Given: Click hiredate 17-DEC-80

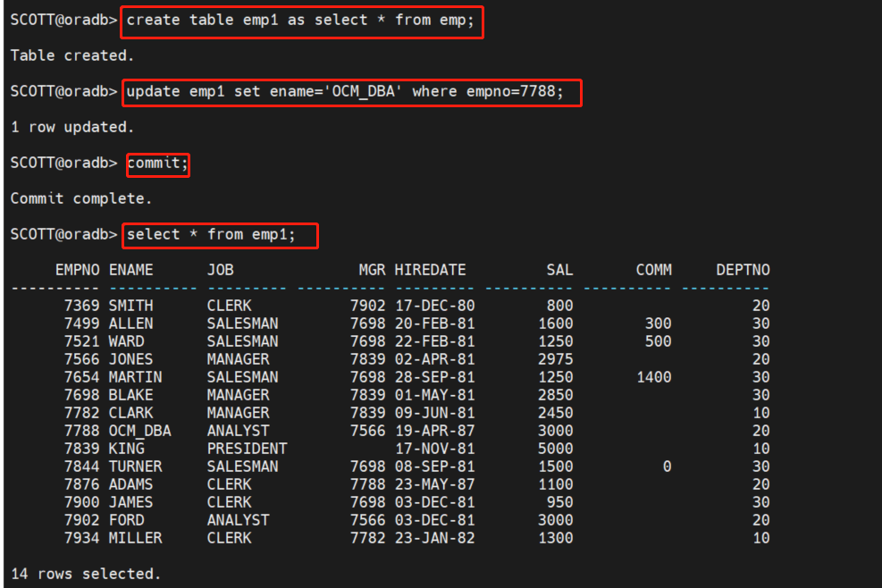Looking at the screenshot, I should [434, 306].
